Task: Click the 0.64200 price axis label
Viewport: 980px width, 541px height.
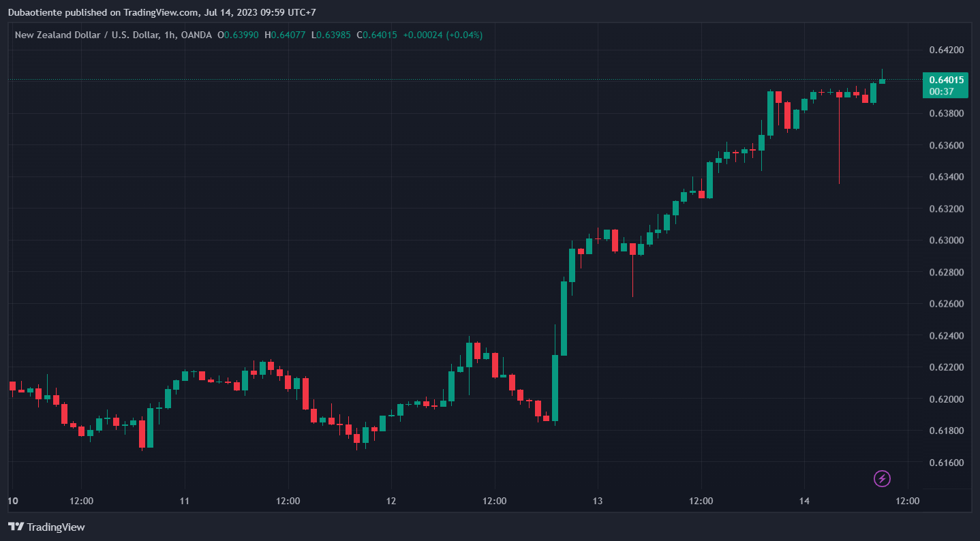Action: tap(947, 50)
